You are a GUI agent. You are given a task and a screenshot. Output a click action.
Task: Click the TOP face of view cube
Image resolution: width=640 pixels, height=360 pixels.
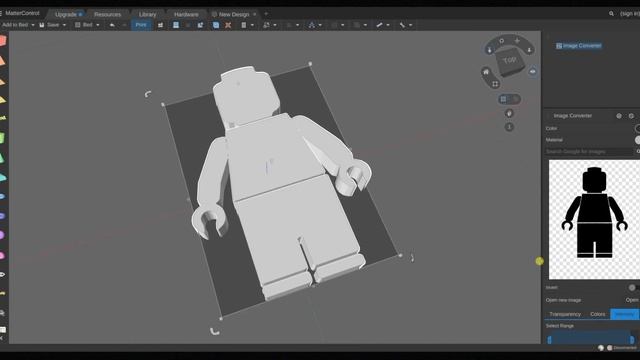click(x=509, y=61)
